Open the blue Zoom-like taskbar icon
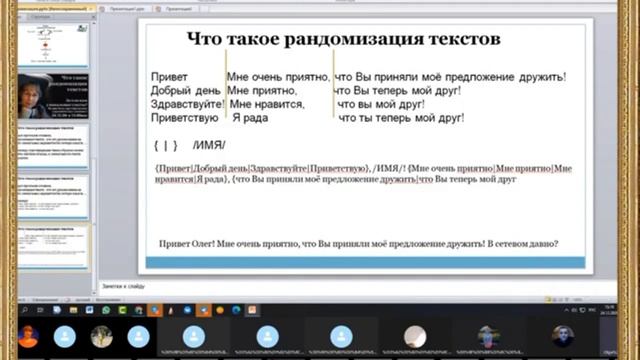Screen dimensions: 640x360 click(187, 310)
